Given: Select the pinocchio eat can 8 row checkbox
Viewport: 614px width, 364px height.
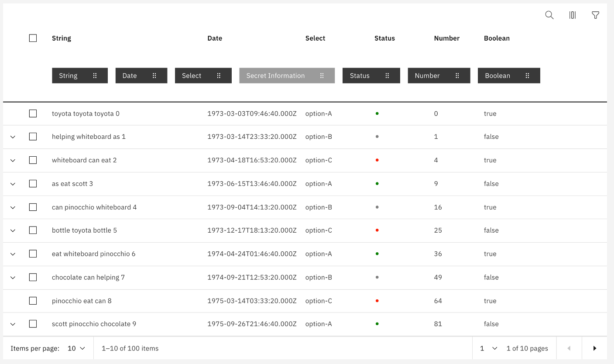Looking at the screenshot, I should coord(33,301).
